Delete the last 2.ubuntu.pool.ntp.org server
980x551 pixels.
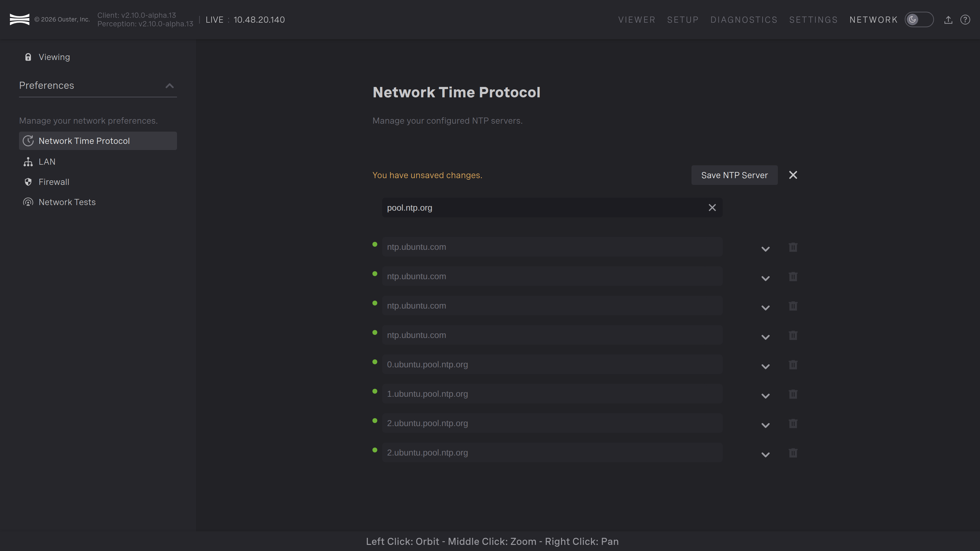point(793,453)
